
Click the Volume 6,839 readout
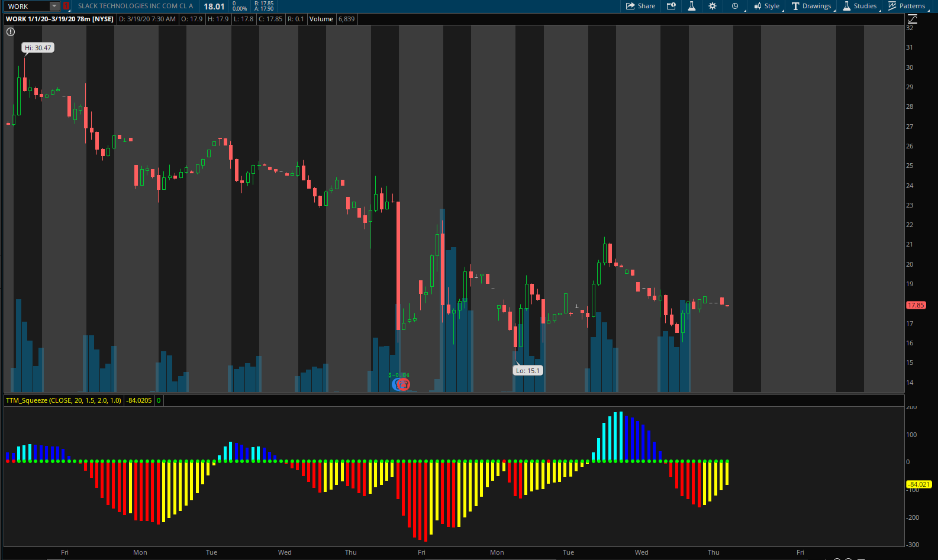point(332,19)
